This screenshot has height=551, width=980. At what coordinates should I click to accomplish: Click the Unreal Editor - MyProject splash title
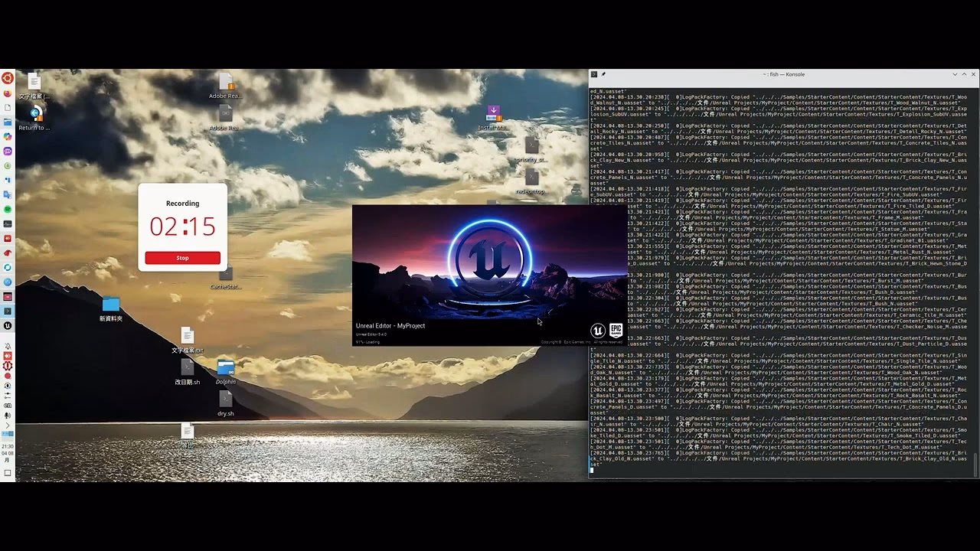[390, 326]
